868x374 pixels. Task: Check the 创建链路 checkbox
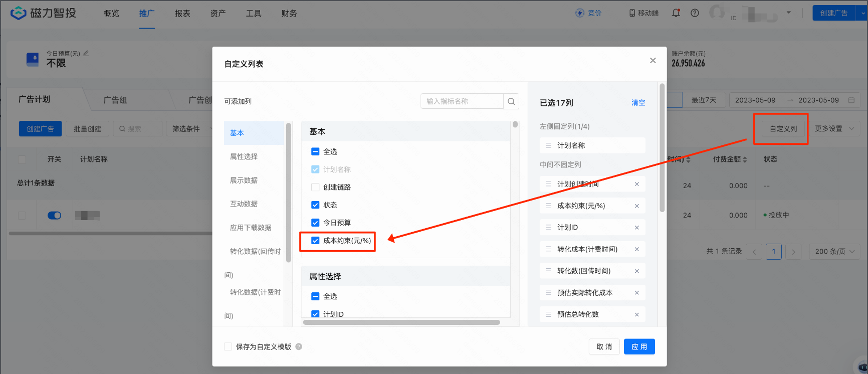click(x=315, y=187)
